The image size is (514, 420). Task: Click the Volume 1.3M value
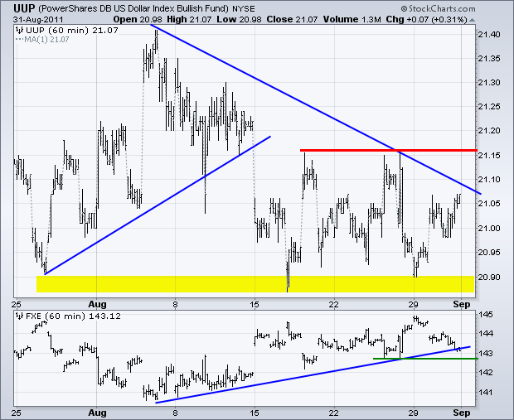[x=352, y=19]
